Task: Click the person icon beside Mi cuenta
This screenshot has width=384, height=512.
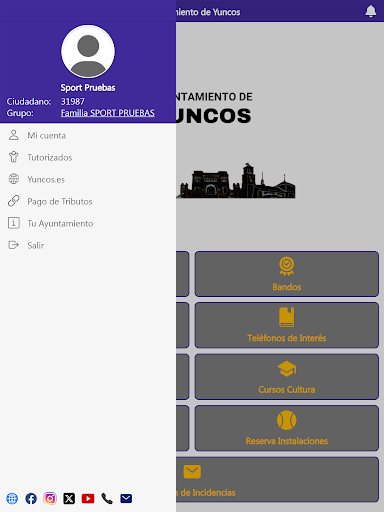Action: pos(14,135)
